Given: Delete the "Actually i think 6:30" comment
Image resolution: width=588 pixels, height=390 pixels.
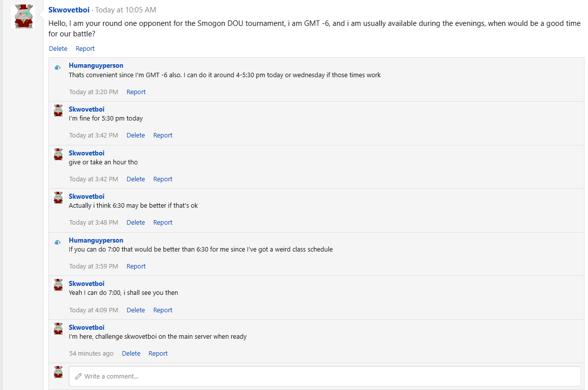Looking at the screenshot, I should [x=136, y=223].
